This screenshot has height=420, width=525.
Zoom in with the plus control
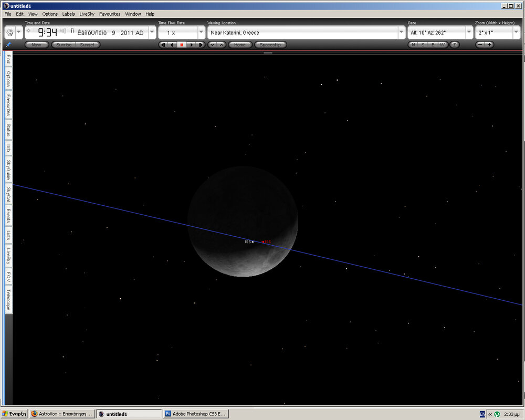coord(489,45)
